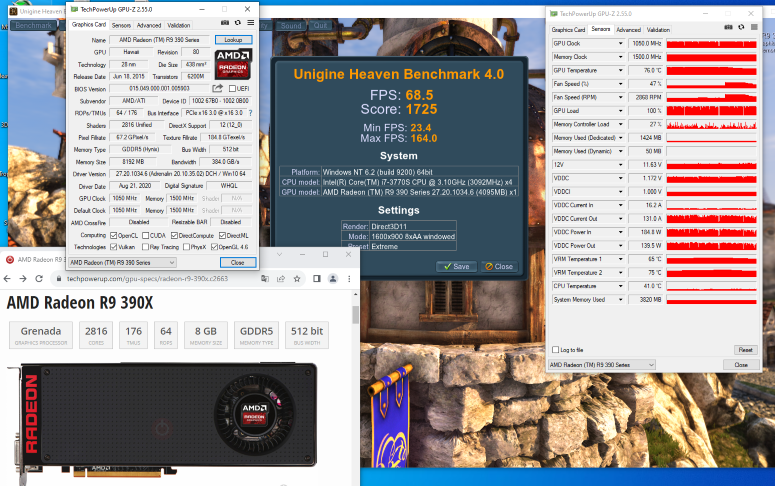Open Chrome three-dot menu
775x486 pixels.
pos(349,279)
